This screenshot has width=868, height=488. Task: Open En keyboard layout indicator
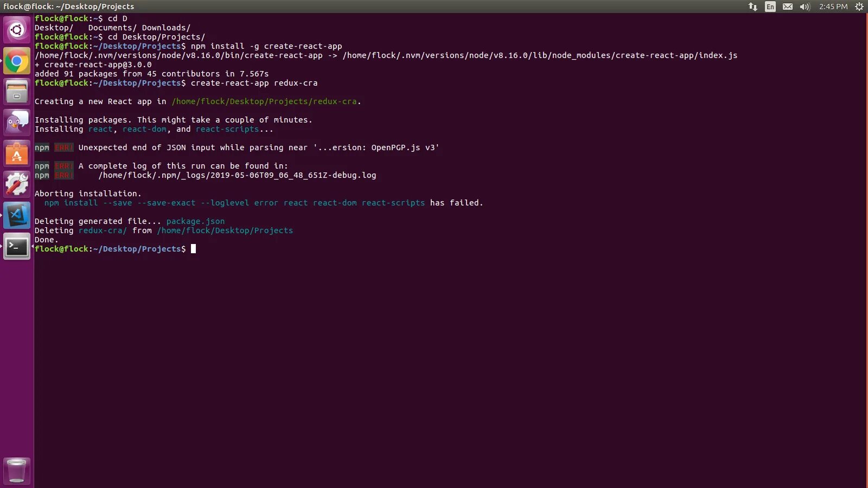(x=770, y=7)
